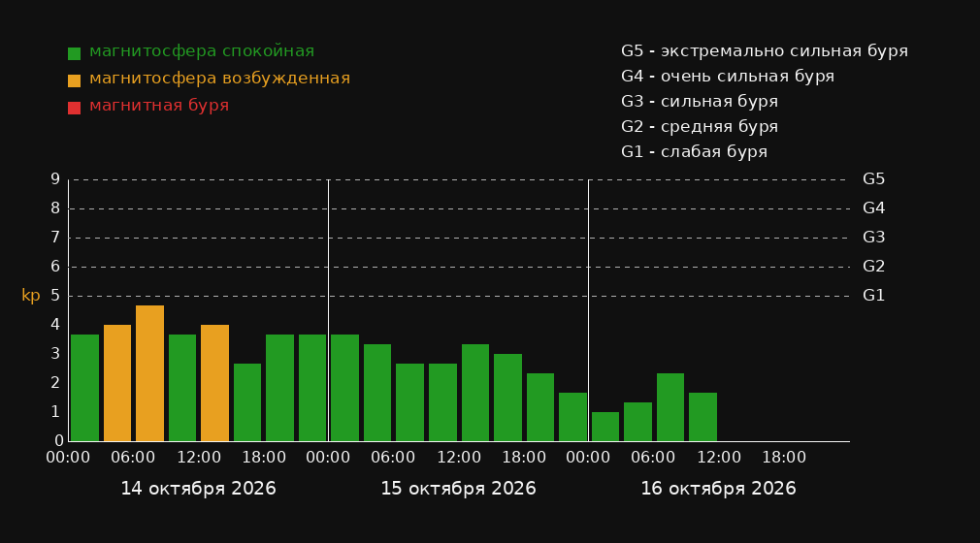Select the text 'магнитная буря'
This screenshot has width=980, height=543.
point(159,106)
